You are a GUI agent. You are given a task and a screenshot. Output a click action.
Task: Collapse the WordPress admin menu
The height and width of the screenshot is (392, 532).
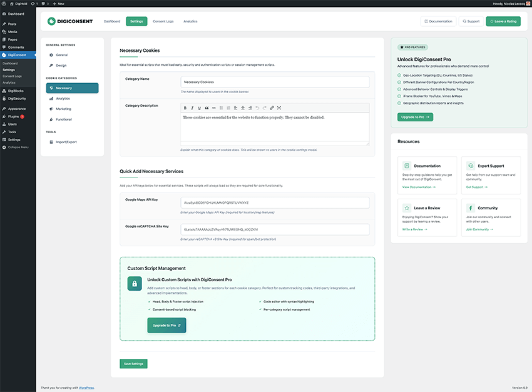(18, 147)
